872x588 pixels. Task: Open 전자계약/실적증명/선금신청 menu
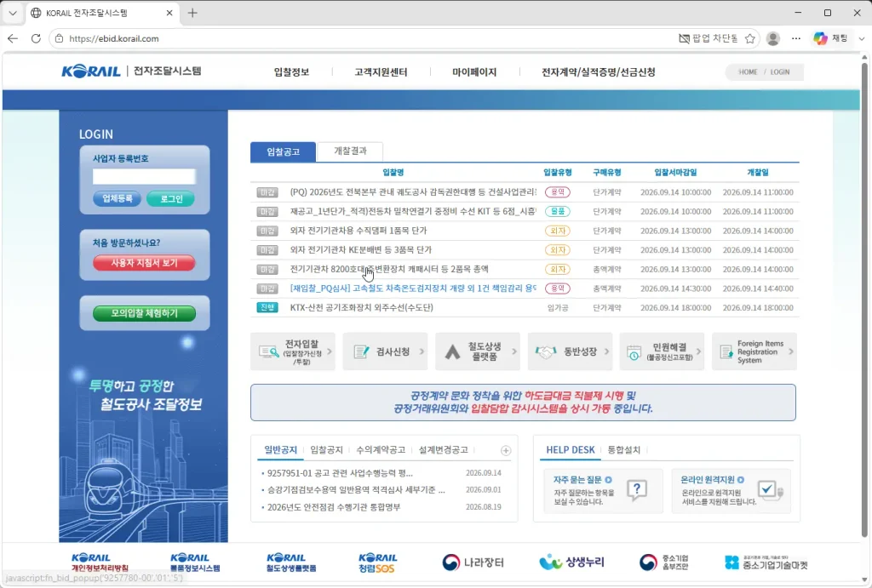599,71
